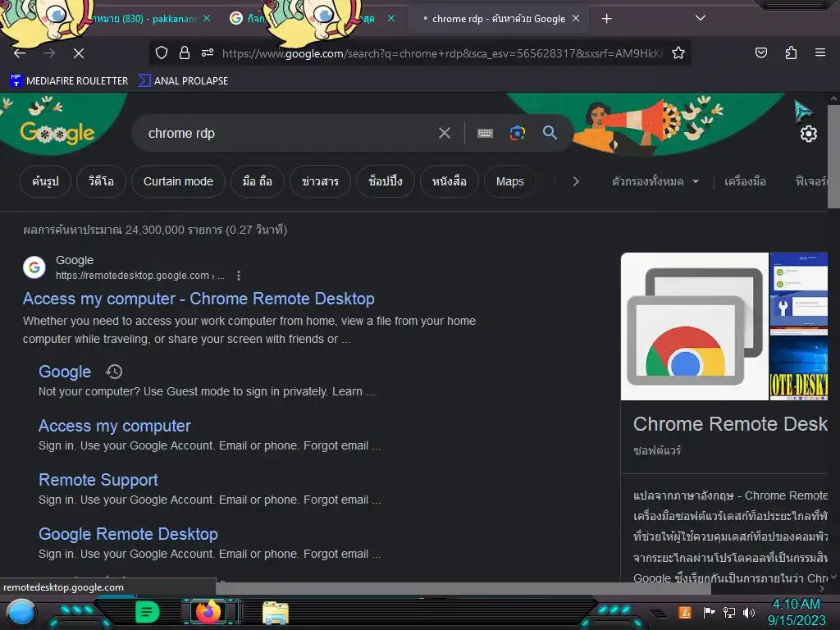Open the Access my computer sitelink
Image resolution: width=840 pixels, height=630 pixels.
pos(115,426)
